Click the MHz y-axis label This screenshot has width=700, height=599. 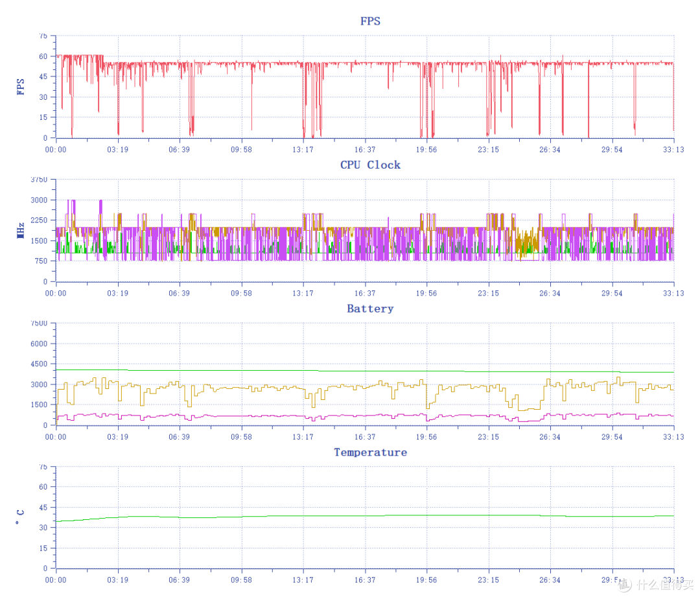coord(20,230)
